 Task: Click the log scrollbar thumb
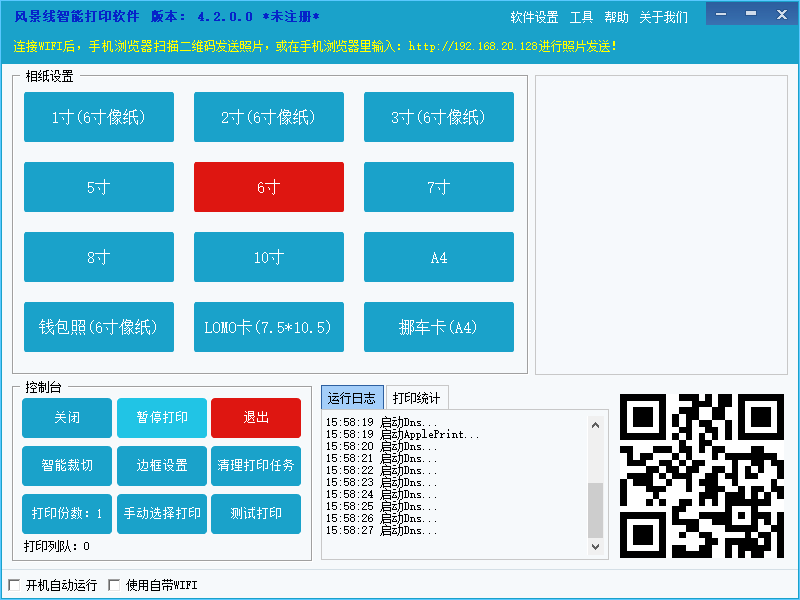pyautogui.click(x=595, y=510)
